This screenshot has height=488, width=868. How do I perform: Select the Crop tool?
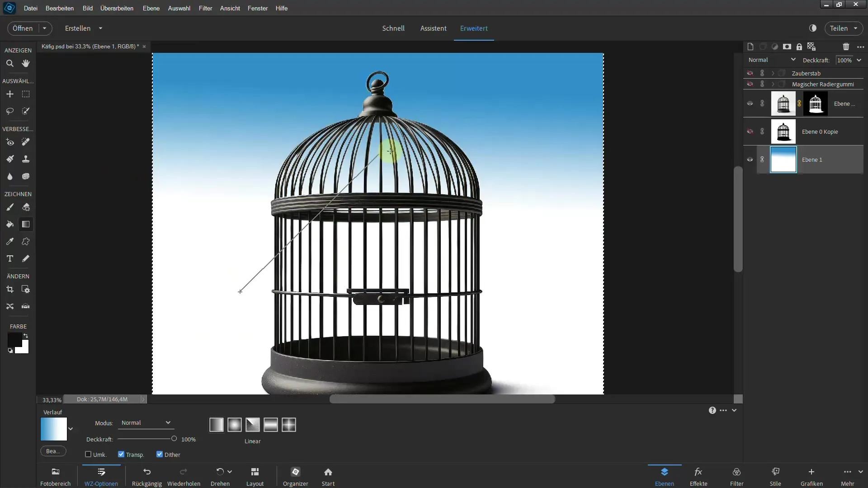pyautogui.click(x=9, y=290)
